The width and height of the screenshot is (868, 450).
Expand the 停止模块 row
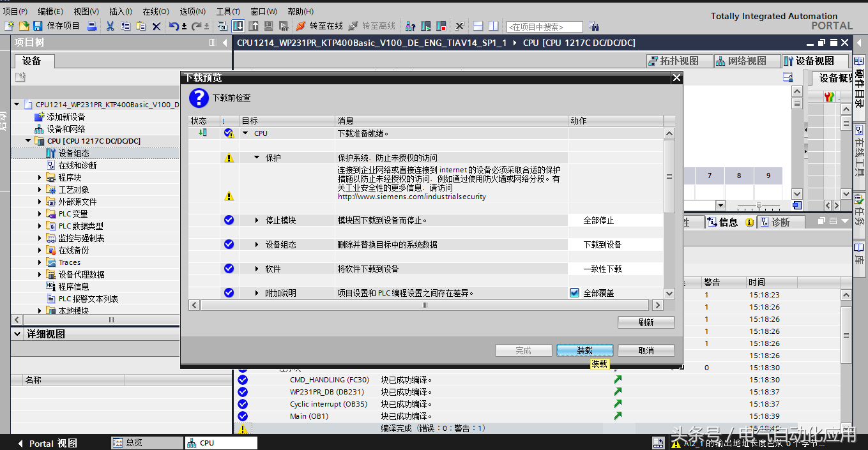click(x=257, y=220)
